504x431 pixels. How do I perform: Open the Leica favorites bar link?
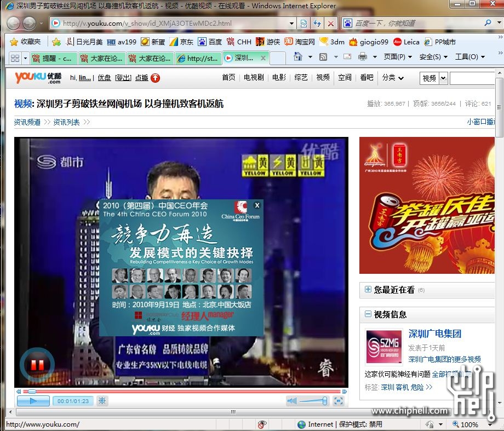406,42
